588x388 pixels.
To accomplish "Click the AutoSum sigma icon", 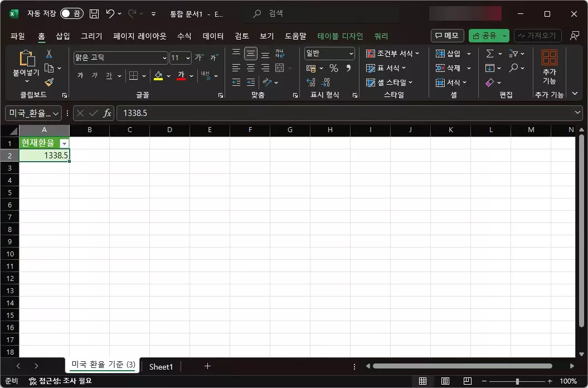I will (490, 54).
